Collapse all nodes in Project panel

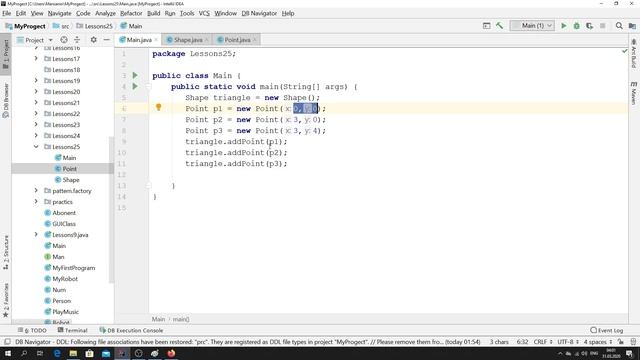click(77, 40)
